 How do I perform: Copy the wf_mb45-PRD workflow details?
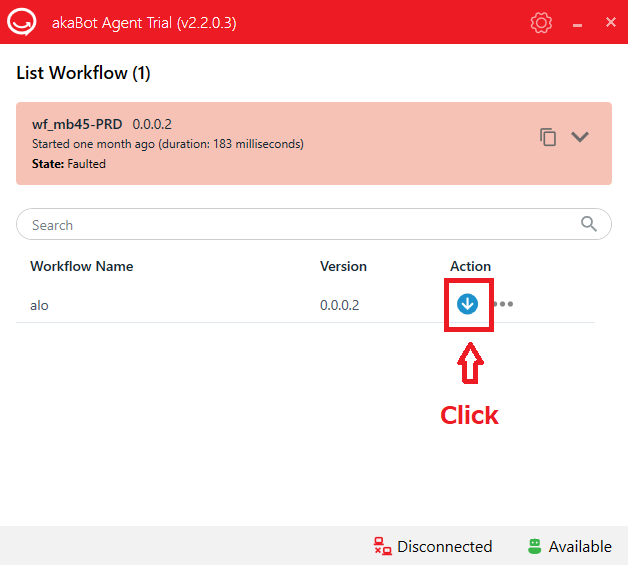tap(547, 137)
